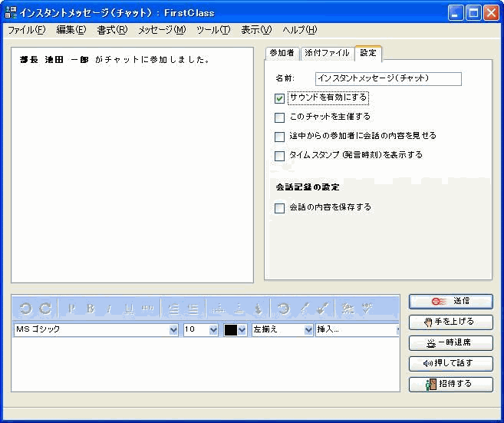
Task: Toggle bold text formatting
Action: (x=90, y=309)
